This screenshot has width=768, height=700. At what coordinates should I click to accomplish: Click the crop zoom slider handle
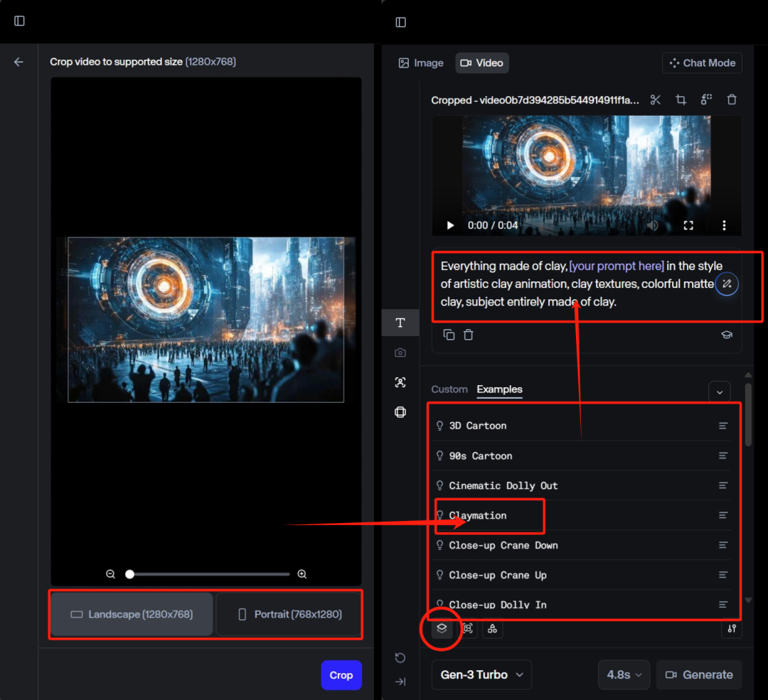[x=130, y=574]
